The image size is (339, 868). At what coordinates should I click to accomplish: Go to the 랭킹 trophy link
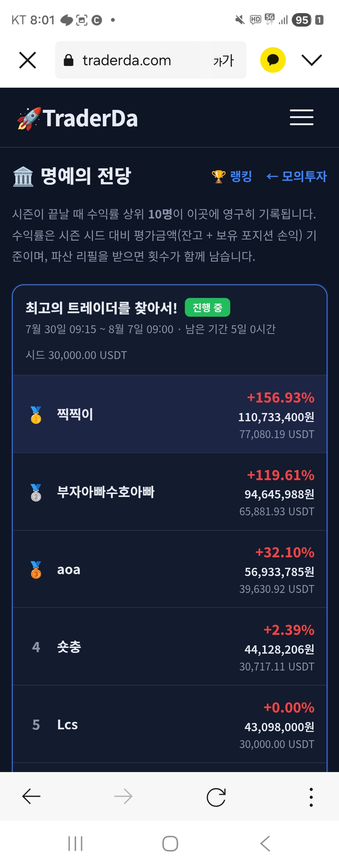(232, 176)
